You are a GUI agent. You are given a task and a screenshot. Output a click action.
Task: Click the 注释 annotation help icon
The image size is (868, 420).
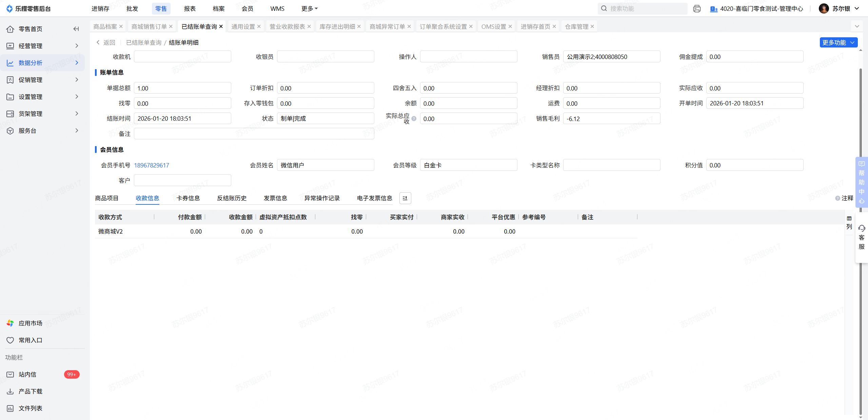[x=837, y=198]
